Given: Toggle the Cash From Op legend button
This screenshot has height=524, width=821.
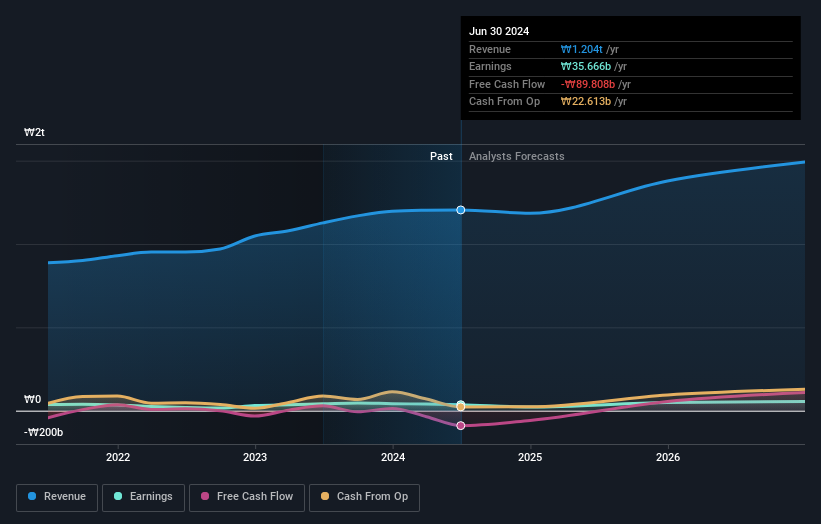Looking at the screenshot, I should pyautogui.click(x=364, y=497).
